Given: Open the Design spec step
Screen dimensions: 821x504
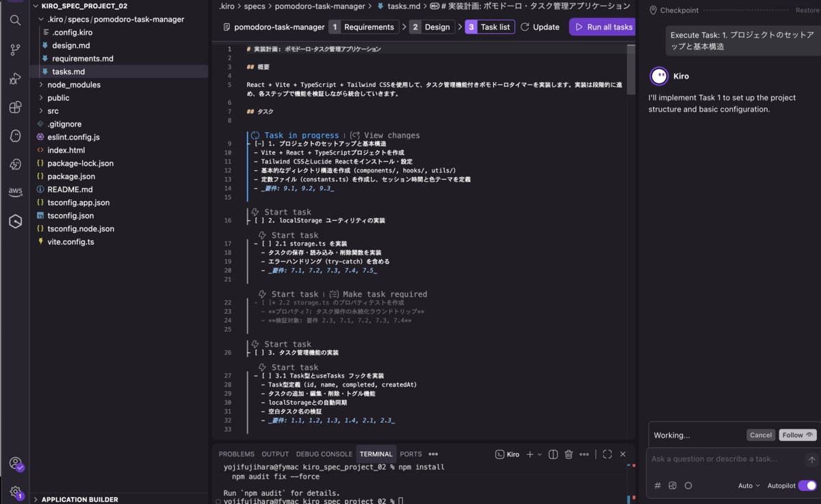Looking at the screenshot, I should [432, 27].
